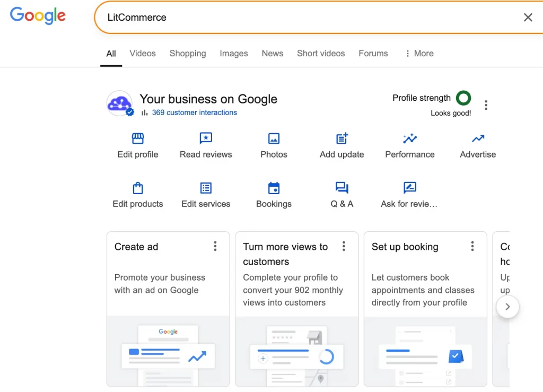The width and height of the screenshot is (543, 392).
Task: Open Edit products
Action: (137, 195)
